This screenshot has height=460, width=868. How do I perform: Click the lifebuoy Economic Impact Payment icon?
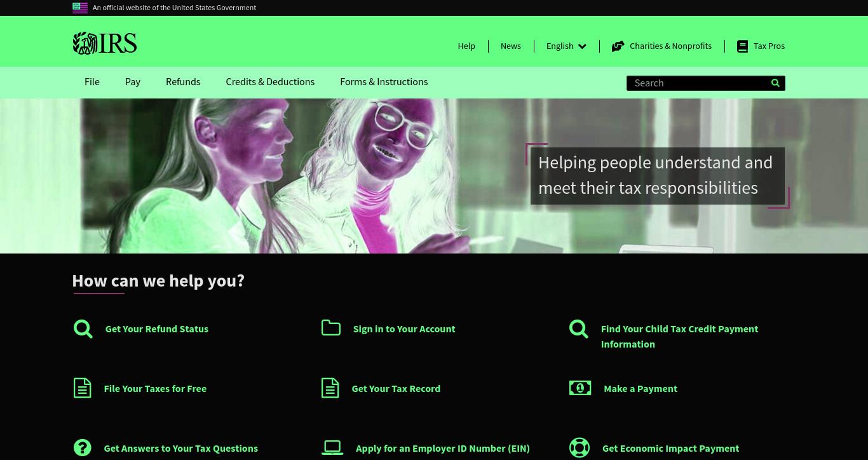(580, 448)
